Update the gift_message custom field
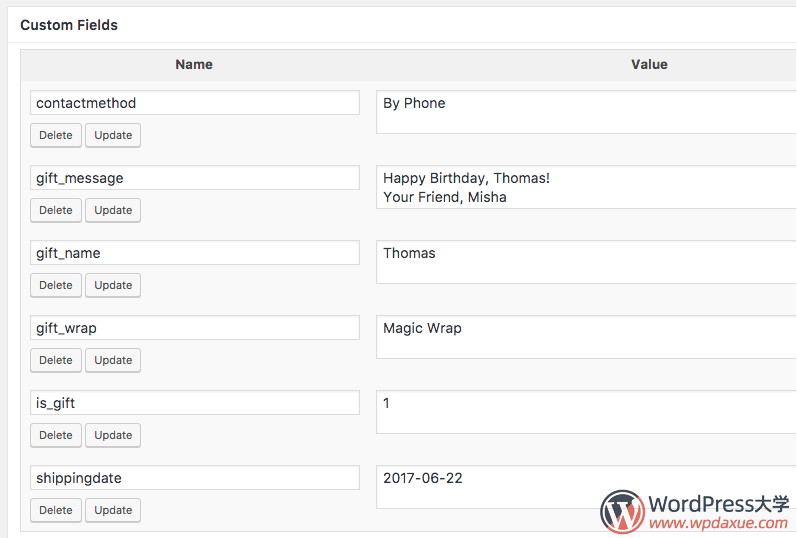 click(113, 210)
